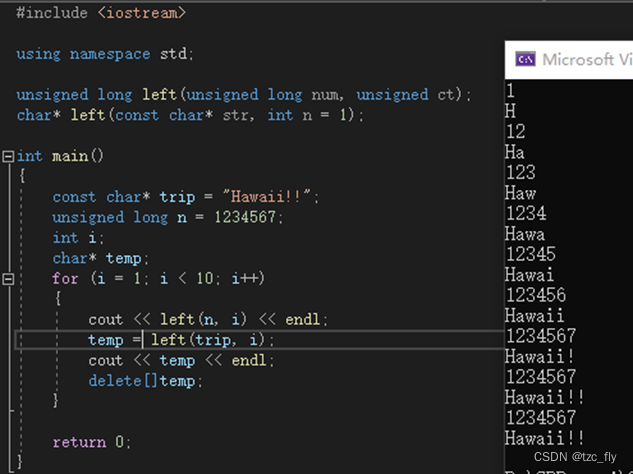Place cursor in "temp = left(trip, i)" line
This screenshot has height=474, width=633.
tap(181, 340)
